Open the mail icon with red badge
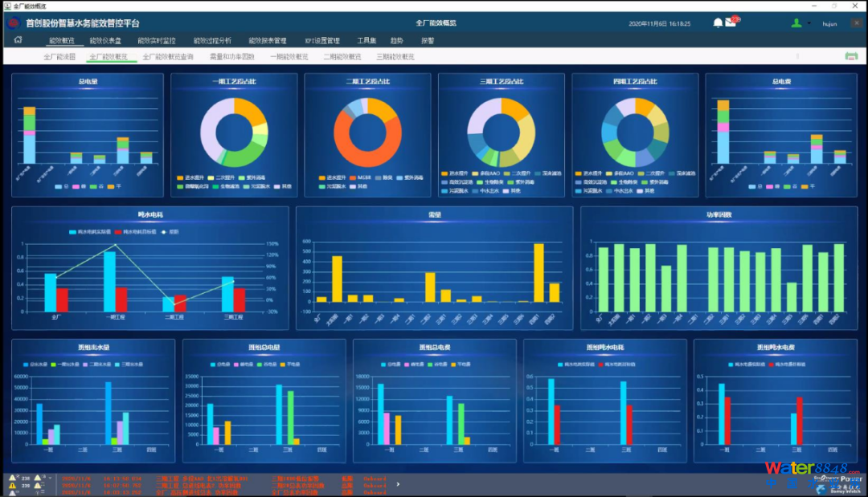Image resolution: width=868 pixels, height=497 pixels. [731, 22]
